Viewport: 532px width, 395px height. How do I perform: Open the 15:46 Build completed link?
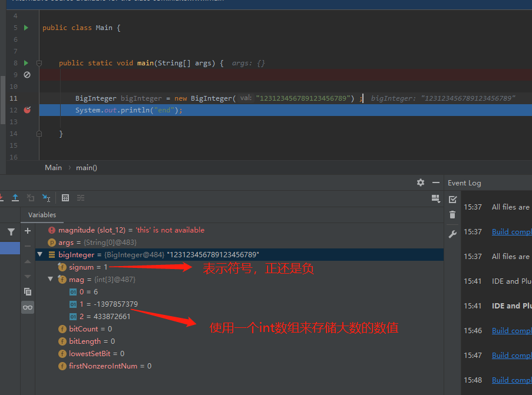point(511,331)
